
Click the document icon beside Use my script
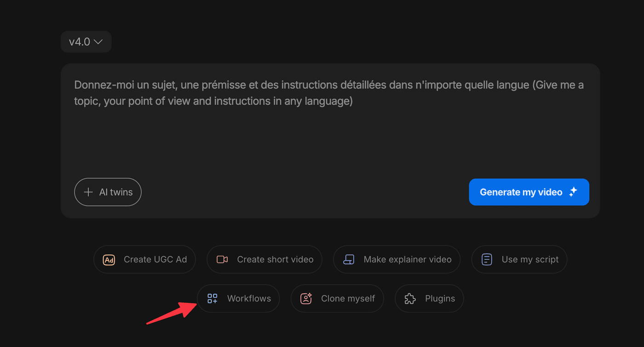[x=487, y=260]
